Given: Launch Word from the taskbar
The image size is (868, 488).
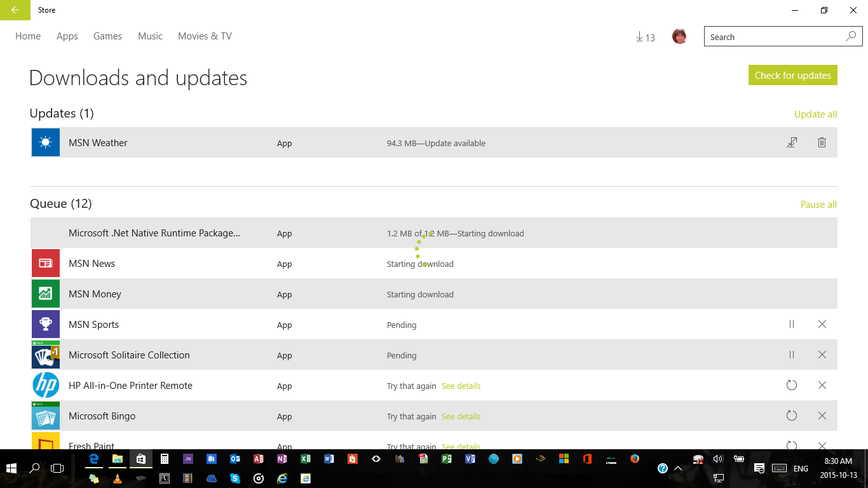Looking at the screenshot, I should click(x=329, y=458).
